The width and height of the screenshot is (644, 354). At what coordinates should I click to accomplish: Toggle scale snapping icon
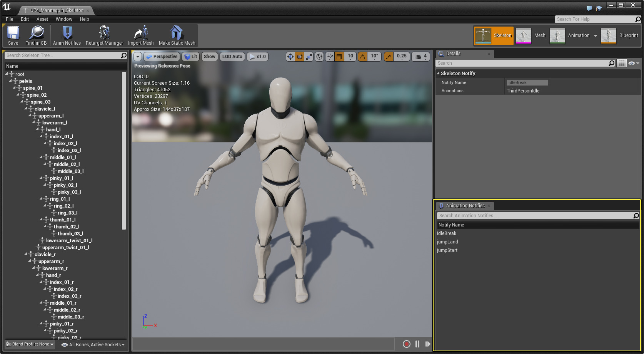389,57
